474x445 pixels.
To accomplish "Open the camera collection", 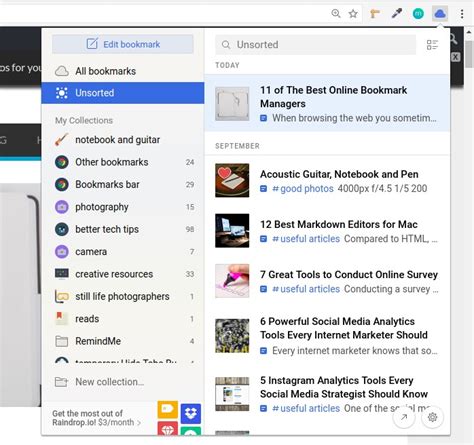I will (123, 251).
